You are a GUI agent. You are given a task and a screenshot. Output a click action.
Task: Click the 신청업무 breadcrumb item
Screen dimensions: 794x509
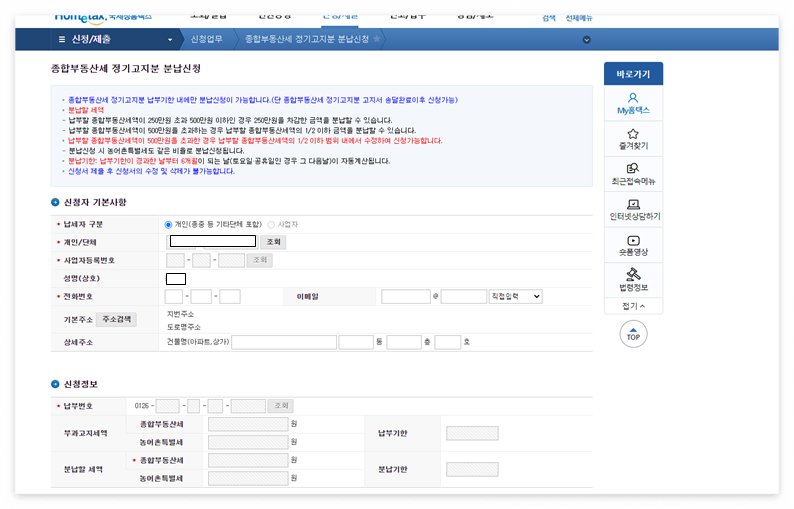pos(206,39)
